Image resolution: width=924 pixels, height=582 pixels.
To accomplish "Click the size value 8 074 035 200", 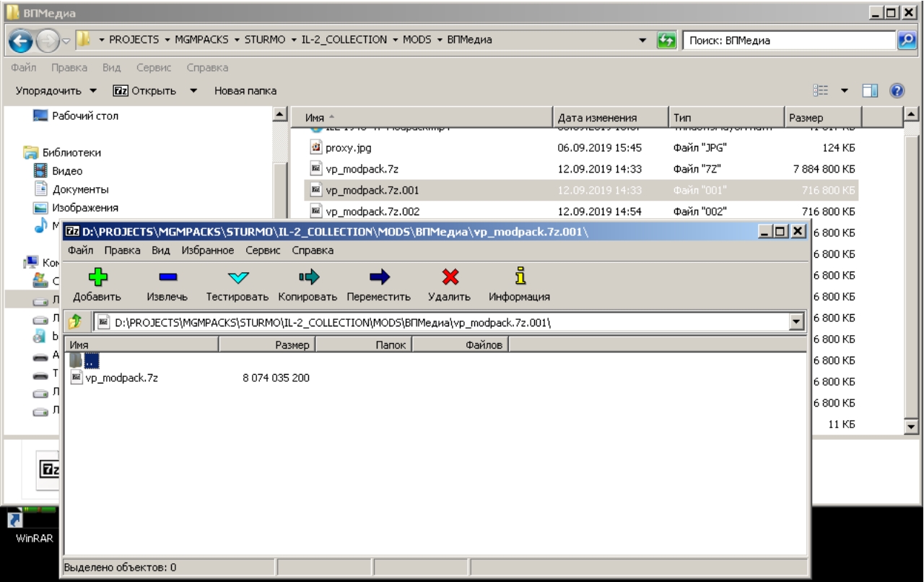I will tap(276, 378).
